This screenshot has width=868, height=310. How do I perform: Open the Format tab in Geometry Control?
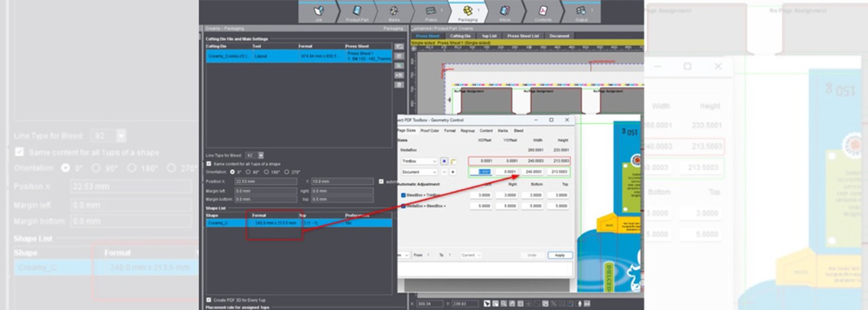coord(449,131)
